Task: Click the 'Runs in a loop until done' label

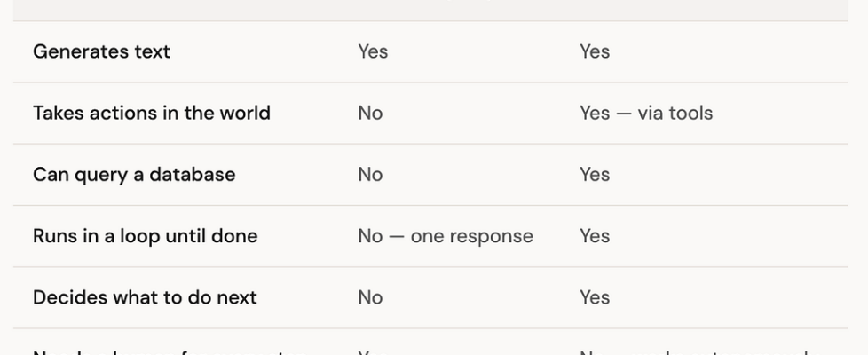Action: (x=145, y=236)
